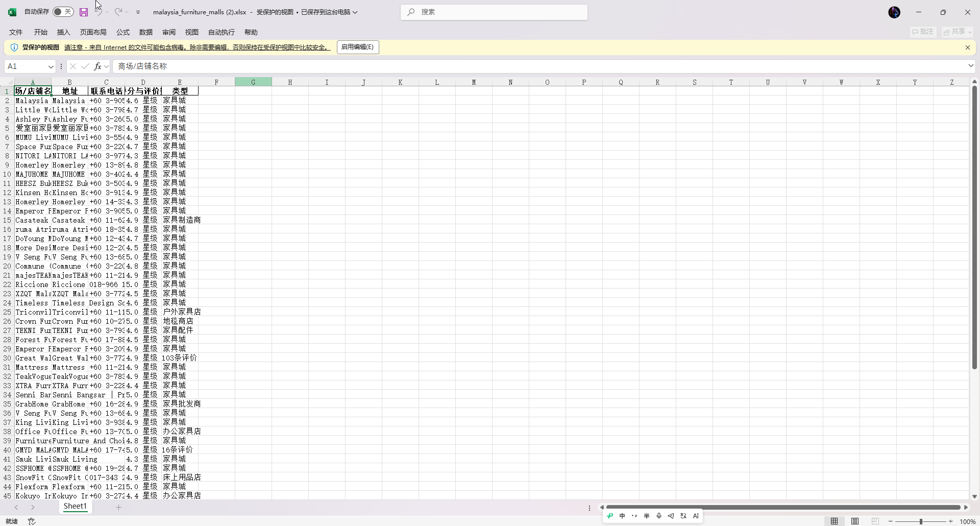Viewport: 980px width, 526px height.
Task: Click the 户外家具店 cell in row 25
Action: coord(181,312)
